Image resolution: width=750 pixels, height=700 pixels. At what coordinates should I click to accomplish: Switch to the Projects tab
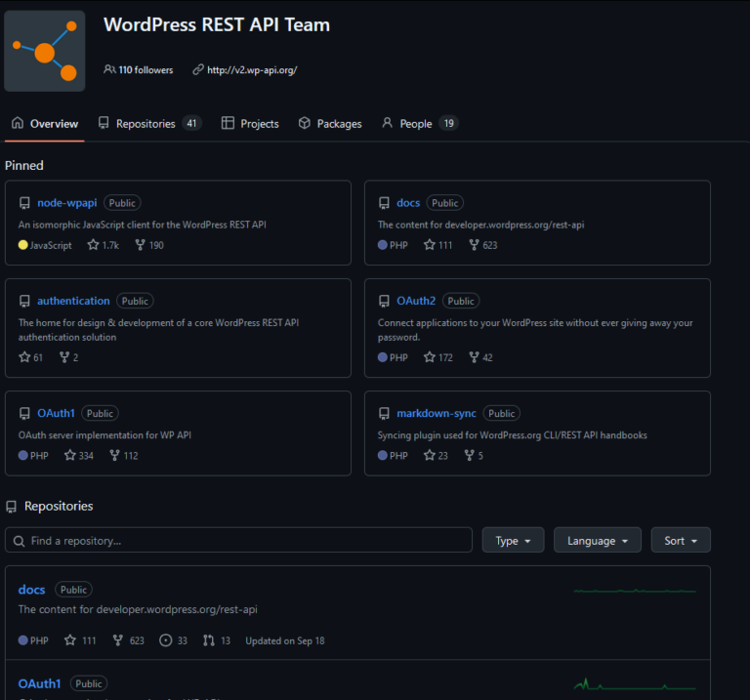(x=250, y=124)
